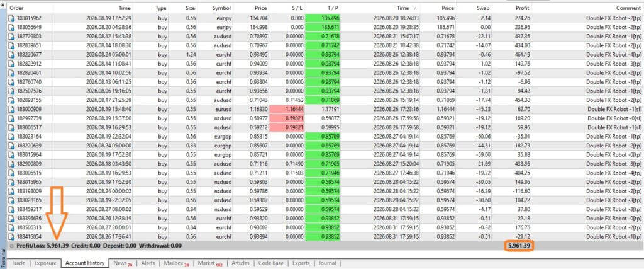Image resolution: width=644 pixels, height=269 pixels.
Task: View the Journal tab
Action: point(327,263)
